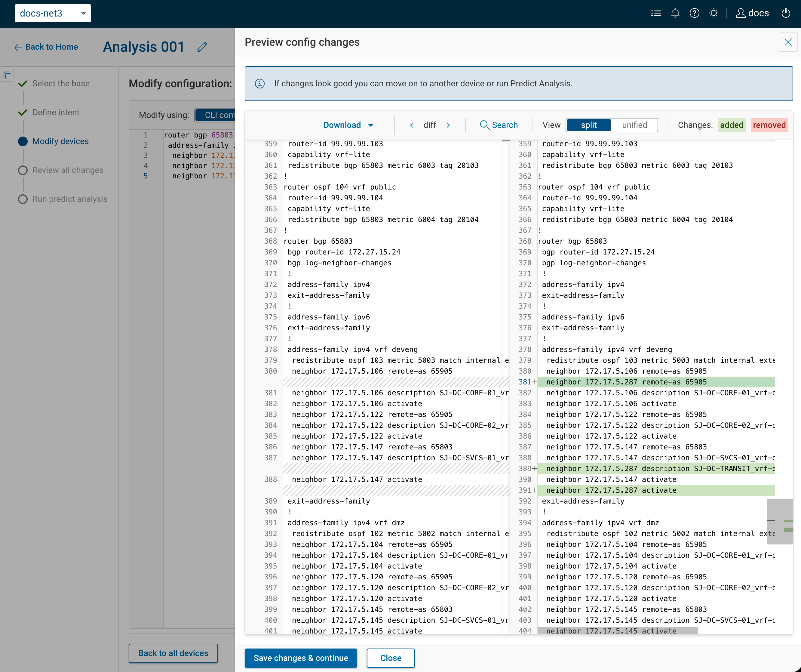Click added line 381 neighbor 172.17.5.287 remote-as
This screenshot has height=672, width=801.
tap(656, 382)
